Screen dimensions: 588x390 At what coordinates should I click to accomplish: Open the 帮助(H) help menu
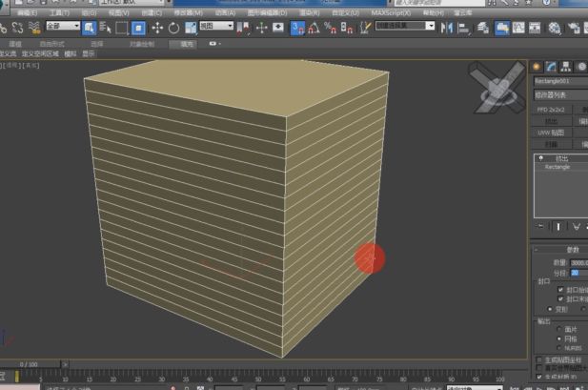(432, 12)
